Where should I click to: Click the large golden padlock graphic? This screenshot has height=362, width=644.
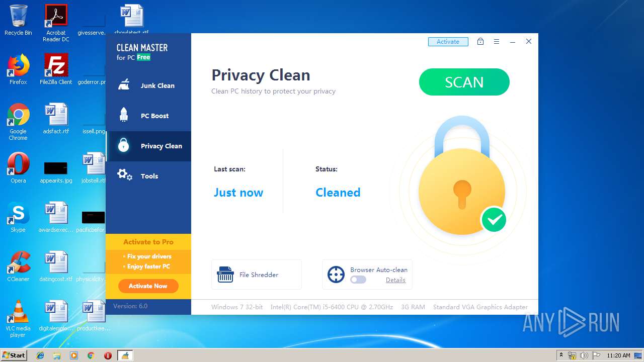pos(462,176)
